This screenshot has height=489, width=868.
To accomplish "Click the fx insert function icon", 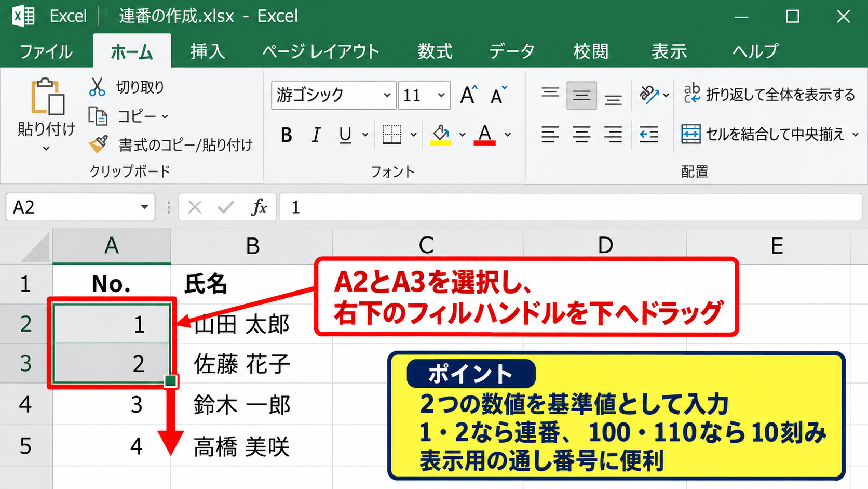I will coord(259,207).
